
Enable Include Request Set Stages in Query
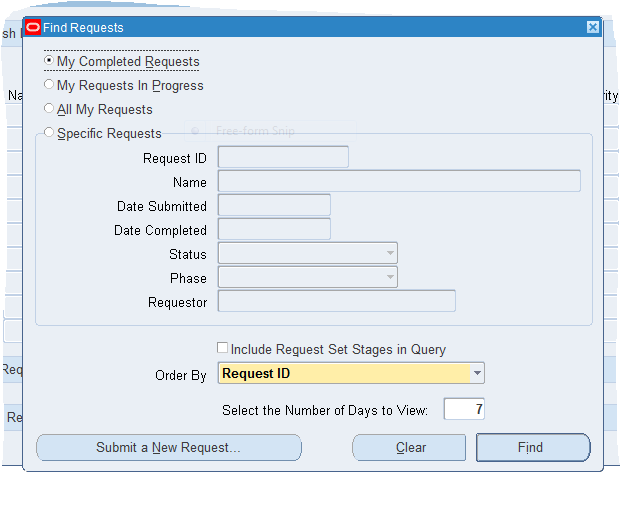coord(223,349)
